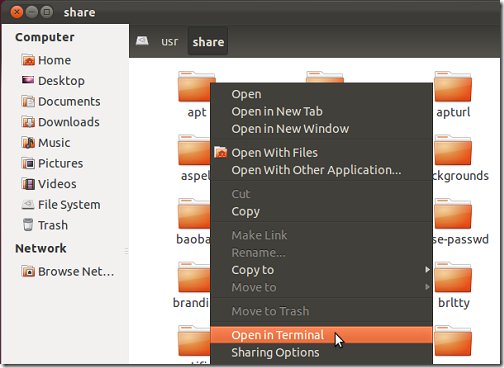Click Move to Trash menu entry
The image size is (504, 368).
pos(321,311)
